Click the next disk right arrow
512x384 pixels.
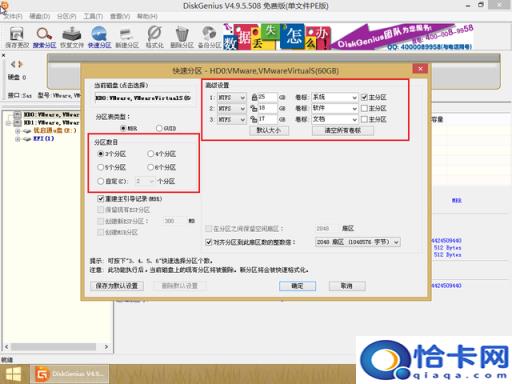[20, 64]
